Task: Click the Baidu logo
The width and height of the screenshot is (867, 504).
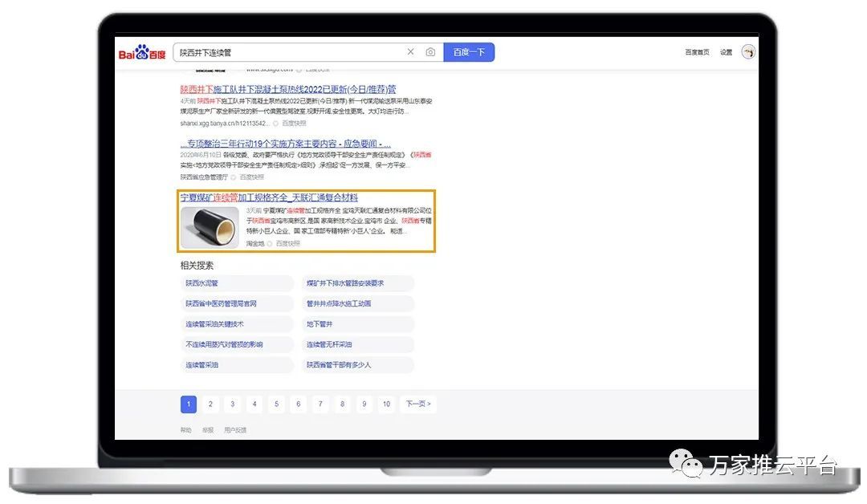Action: [x=142, y=53]
